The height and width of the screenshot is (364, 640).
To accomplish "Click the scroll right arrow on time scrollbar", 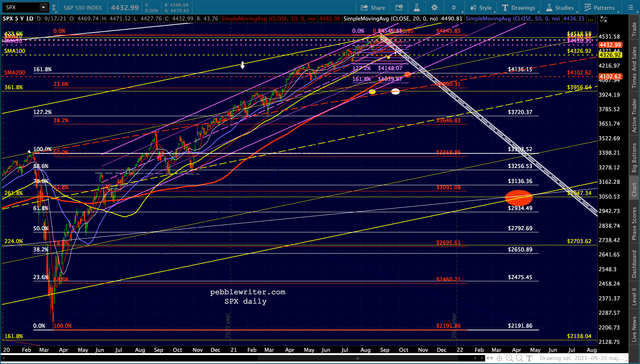I will click(482, 358).
